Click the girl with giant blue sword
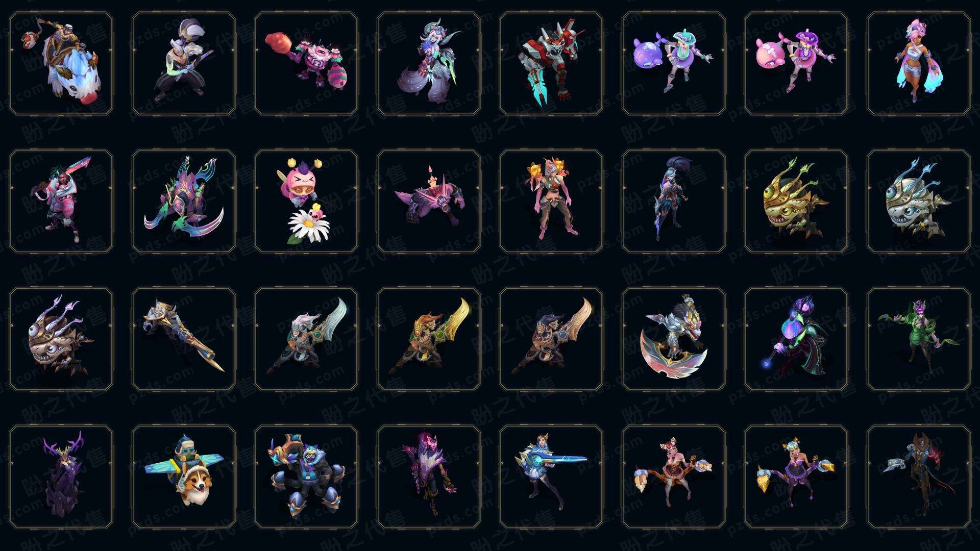Image resolution: width=980 pixels, height=551 pixels. click(551, 477)
